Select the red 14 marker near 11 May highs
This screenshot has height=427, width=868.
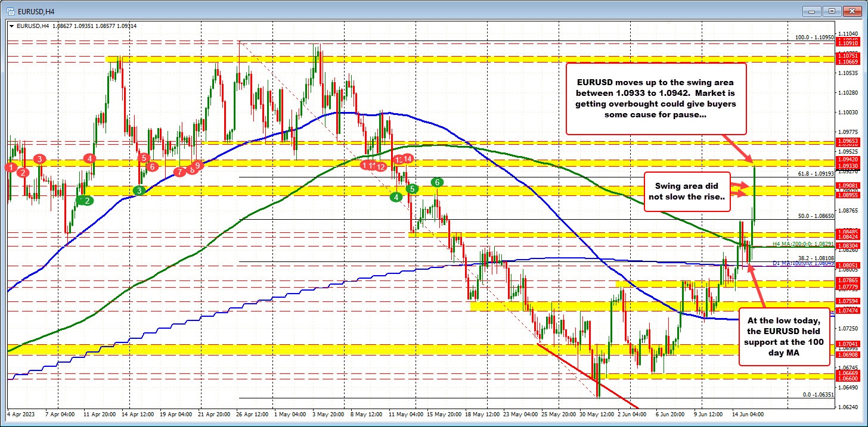coord(408,159)
